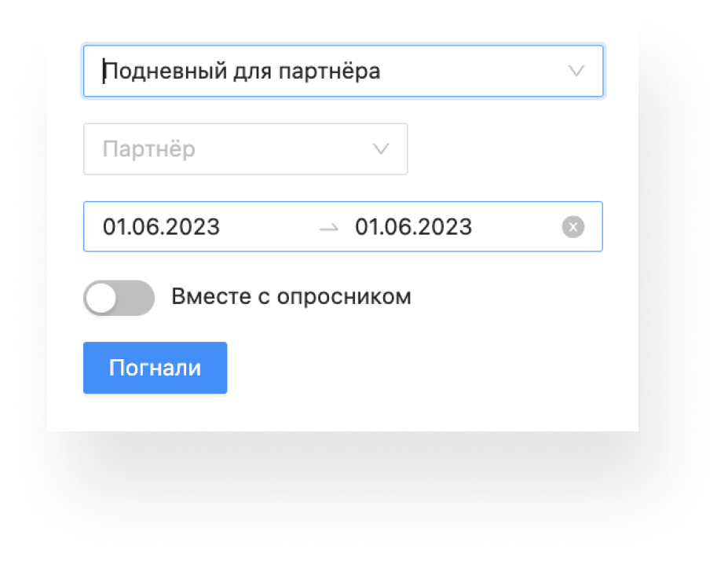Expand the Партнёр dropdown list
The image size is (728, 561).
coord(246,149)
